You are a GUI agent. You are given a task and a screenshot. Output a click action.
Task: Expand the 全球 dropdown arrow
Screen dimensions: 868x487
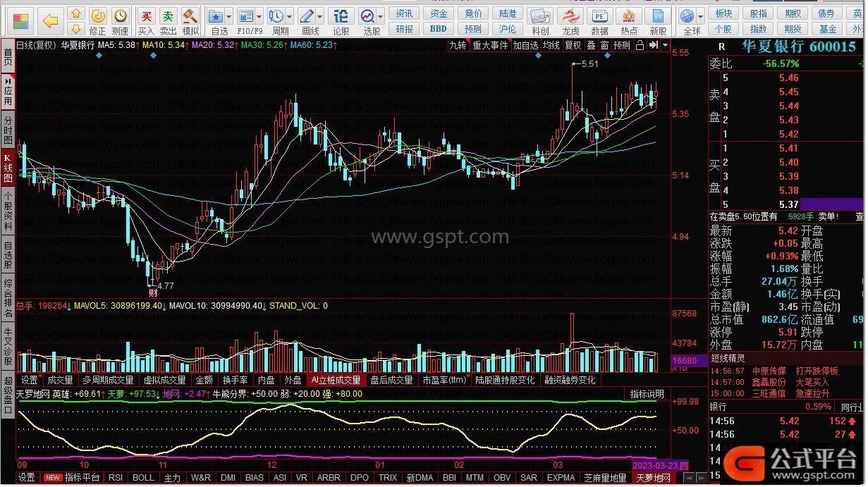[x=702, y=16]
